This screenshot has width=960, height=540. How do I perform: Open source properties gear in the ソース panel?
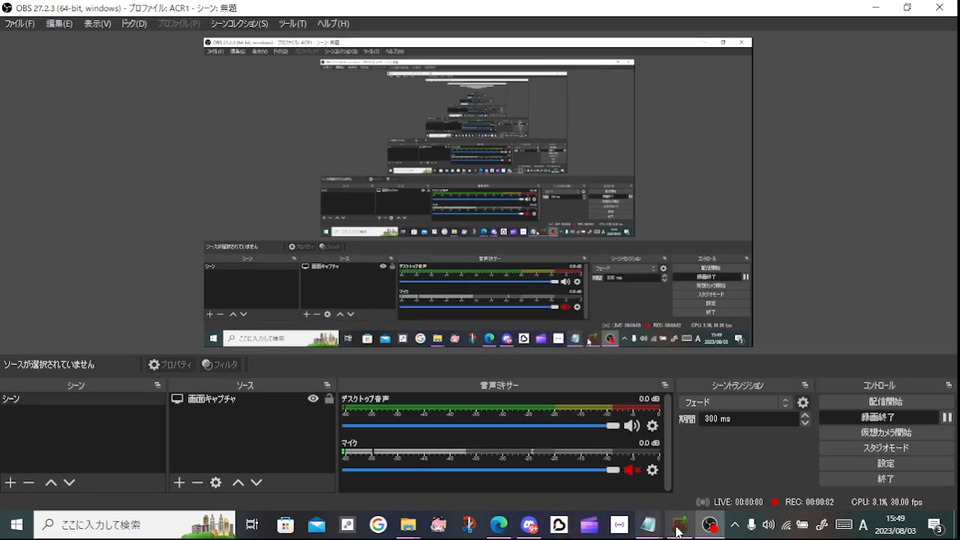point(216,482)
